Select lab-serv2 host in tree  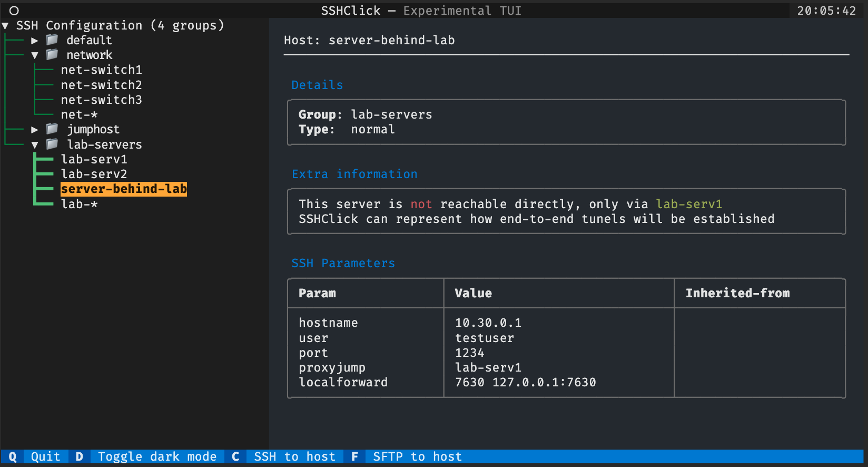pyautogui.click(x=94, y=174)
